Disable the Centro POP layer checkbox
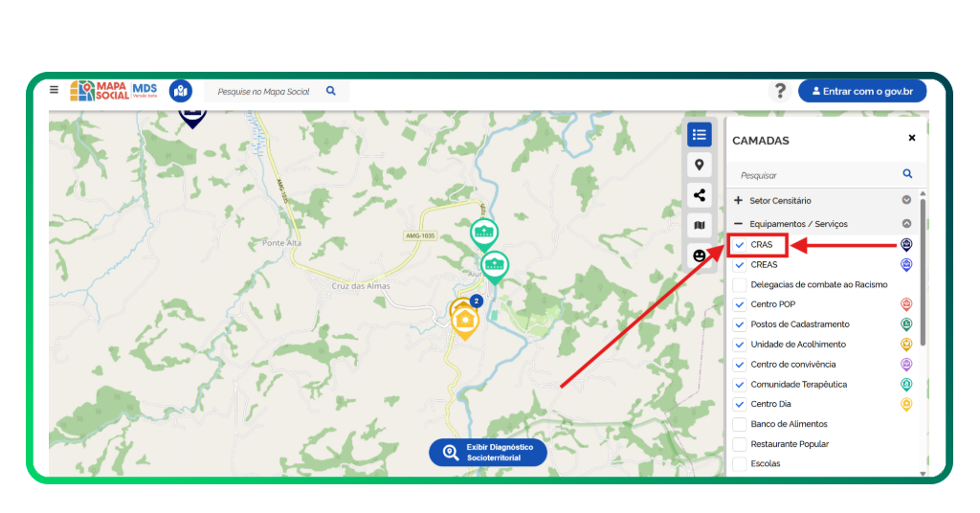 (x=740, y=304)
